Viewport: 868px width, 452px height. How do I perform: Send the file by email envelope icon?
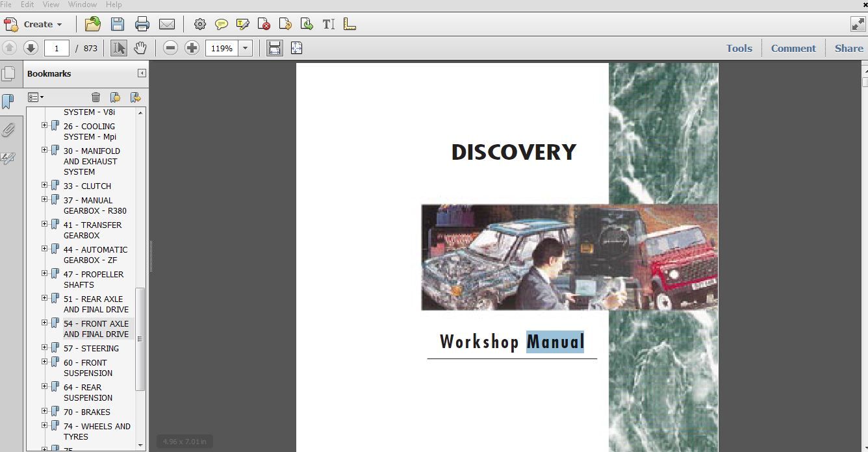(x=167, y=25)
